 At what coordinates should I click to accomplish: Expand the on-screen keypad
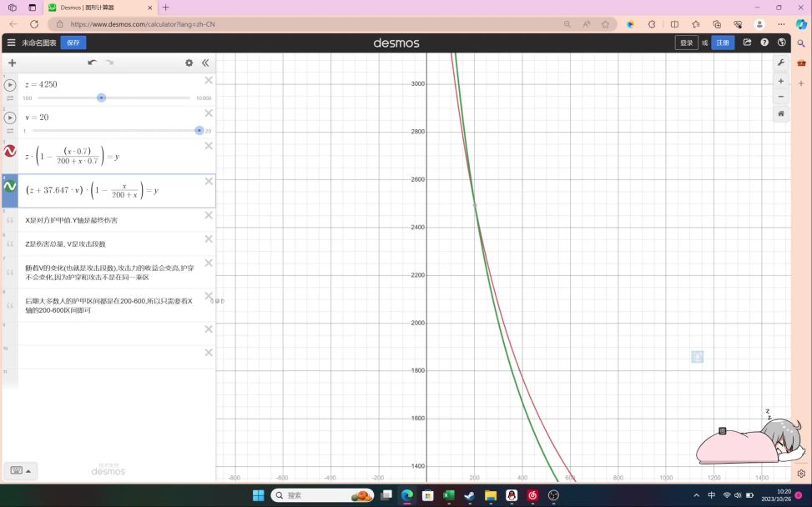tap(21, 471)
